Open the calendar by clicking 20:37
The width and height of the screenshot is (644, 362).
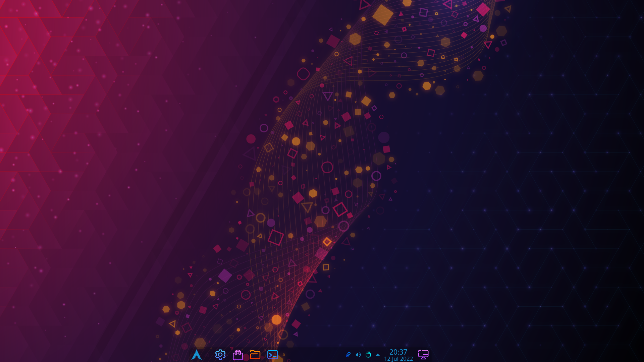tap(398, 352)
